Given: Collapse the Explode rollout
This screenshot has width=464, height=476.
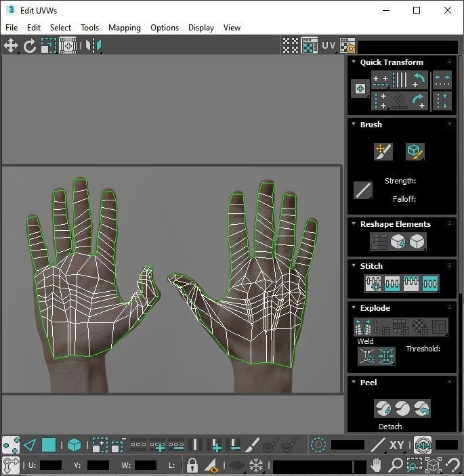Looking at the screenshot, I should click(354, 307).
